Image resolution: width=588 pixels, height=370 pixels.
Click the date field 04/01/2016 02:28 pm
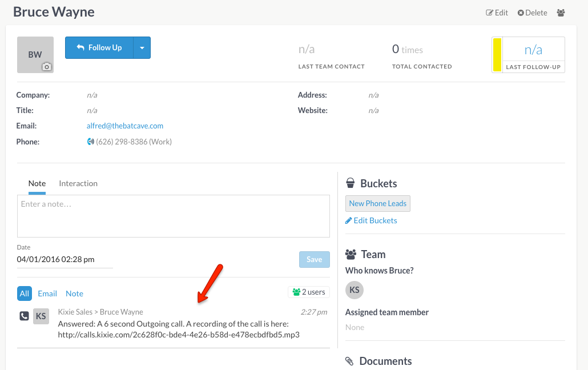pyautogui.click(x=65, y=259)
